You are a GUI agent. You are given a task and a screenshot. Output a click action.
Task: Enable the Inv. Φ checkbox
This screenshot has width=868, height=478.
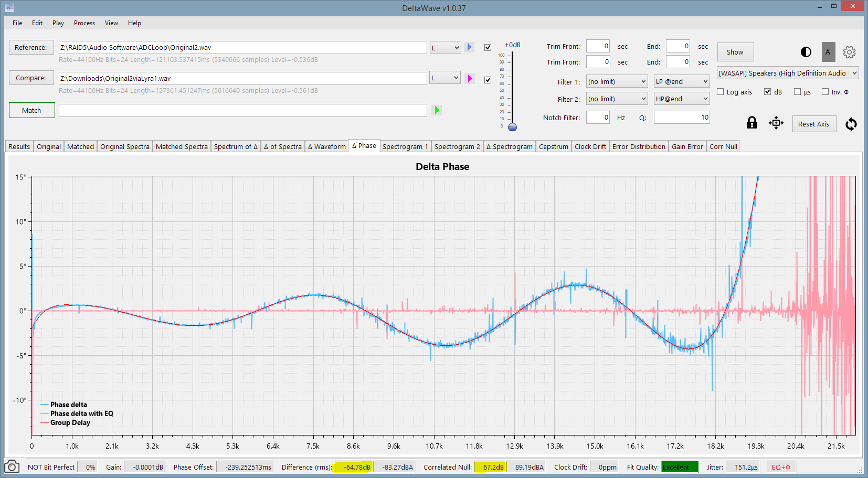pos(825,92)
